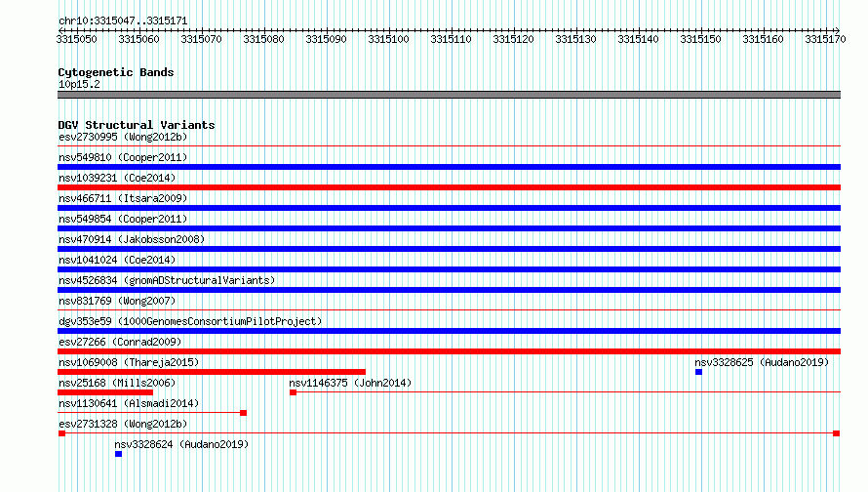Click the right red block of esv2731328

click(x=837, y=433)
